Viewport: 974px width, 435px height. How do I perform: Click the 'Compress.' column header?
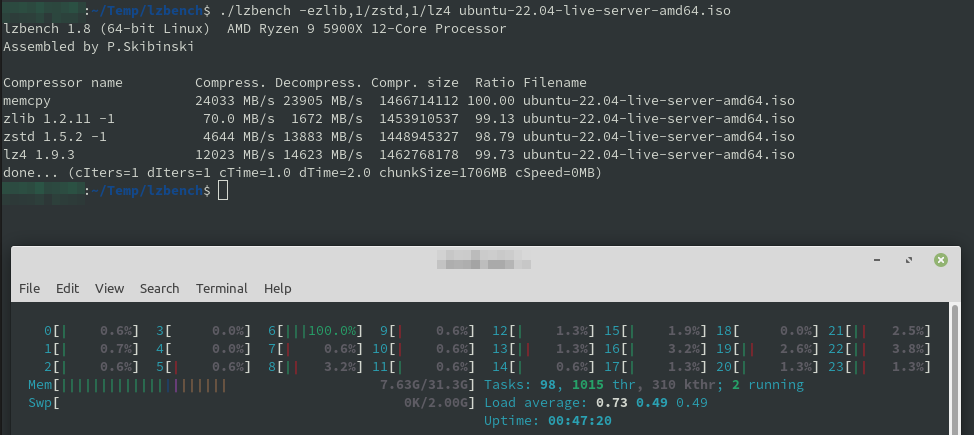(230, 83)
